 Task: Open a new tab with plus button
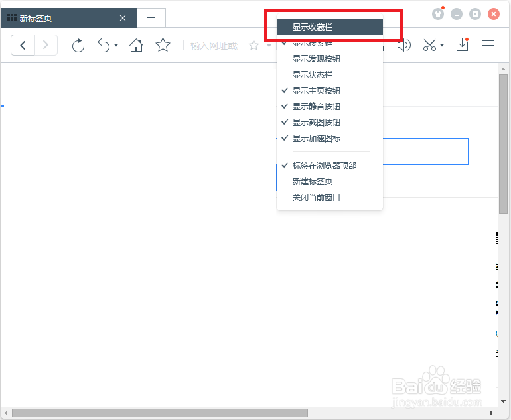[151, 18]
